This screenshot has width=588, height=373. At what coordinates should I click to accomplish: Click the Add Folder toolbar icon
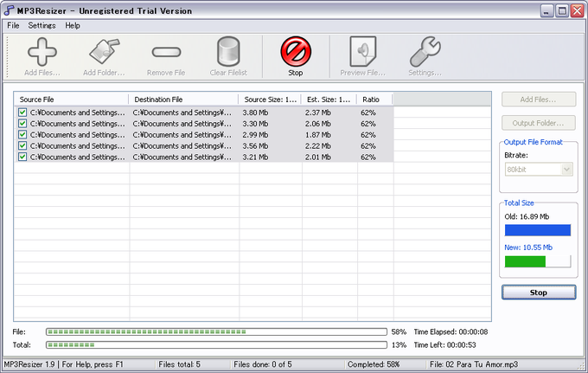105,51
